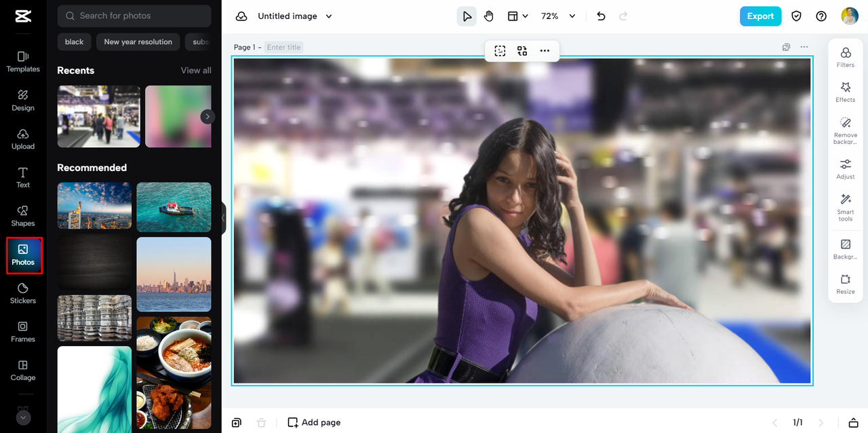The height and width of the screenshot is (433, 868).
Task: Open the Collage panel
Action: [23, 371]
